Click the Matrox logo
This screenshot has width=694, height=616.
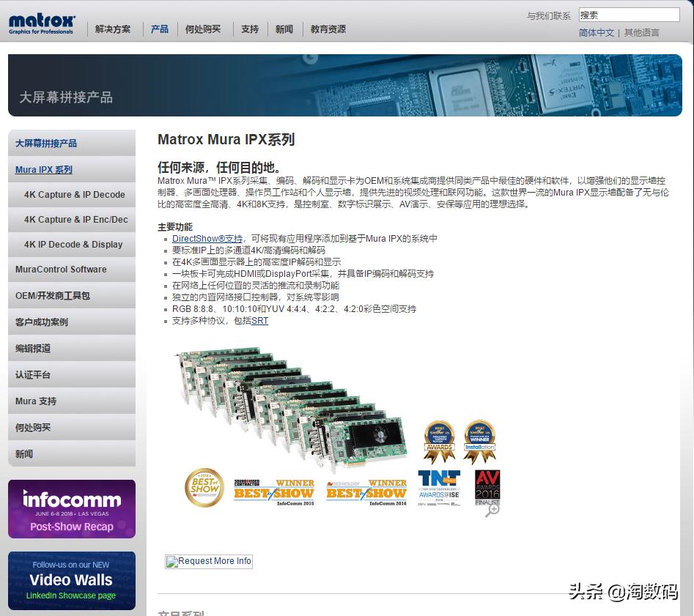pyautogui.click(x=40, y=23)
